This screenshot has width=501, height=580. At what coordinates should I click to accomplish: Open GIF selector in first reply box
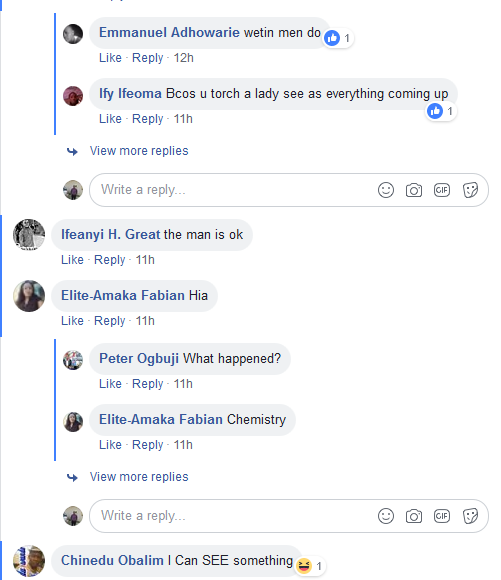click(442, 190)
